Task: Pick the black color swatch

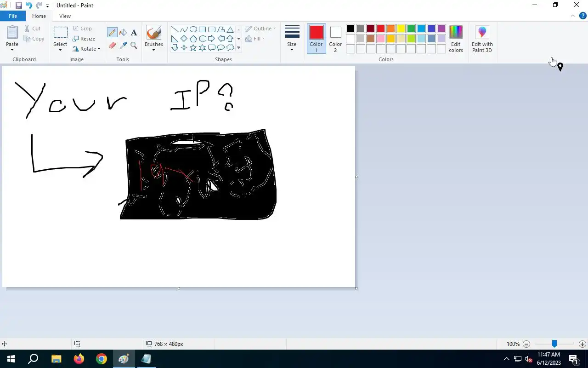Action: pyautogui.click(x=351, y=29)
